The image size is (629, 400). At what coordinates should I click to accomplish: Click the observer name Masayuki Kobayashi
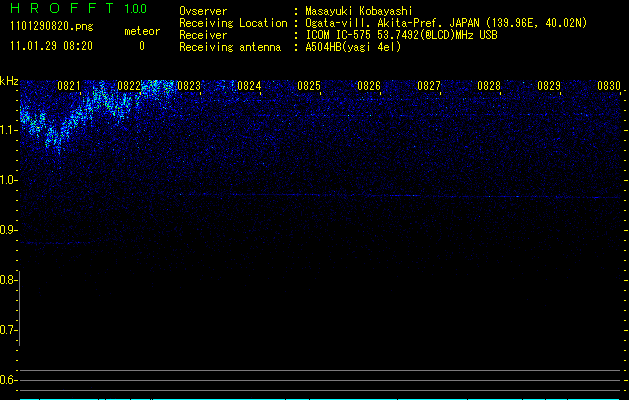click(359, 11)
